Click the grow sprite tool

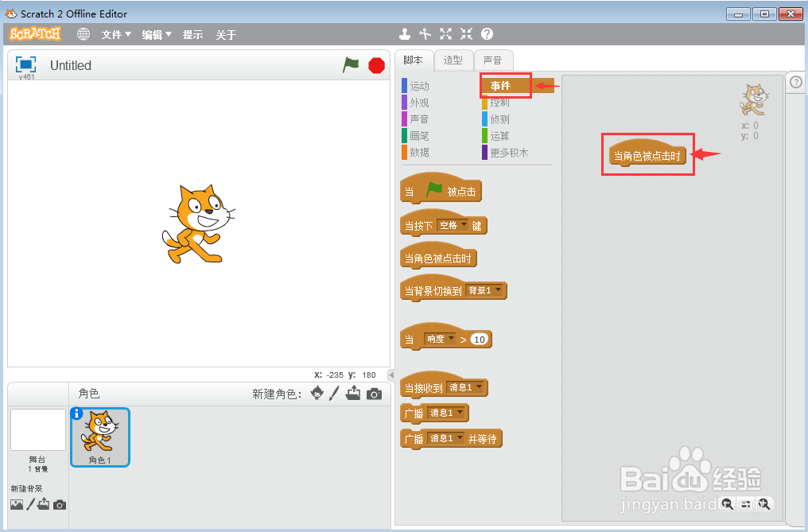pos(445,34)
